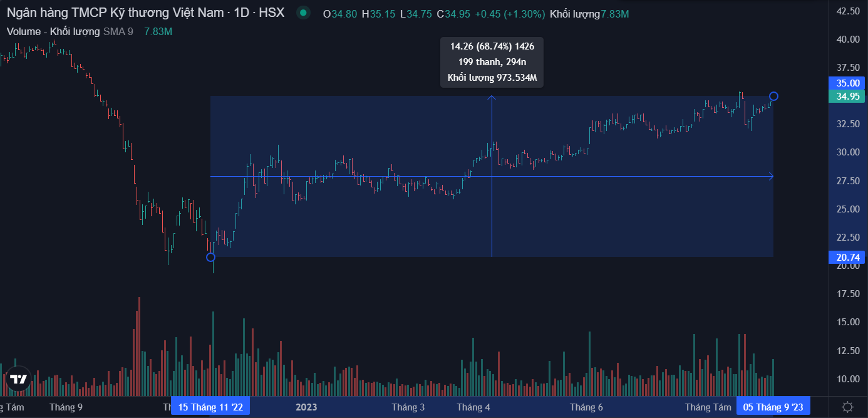Image resolution: width=868 pixels, height=418 pixels.
Task: Click the 05 Tháng 9 '23 date label
Action: [773, 407]
